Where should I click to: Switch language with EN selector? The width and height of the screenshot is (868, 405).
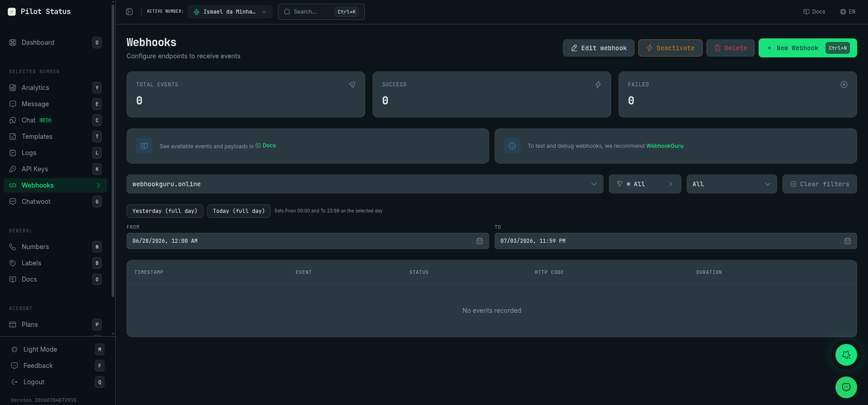(848, 12)
